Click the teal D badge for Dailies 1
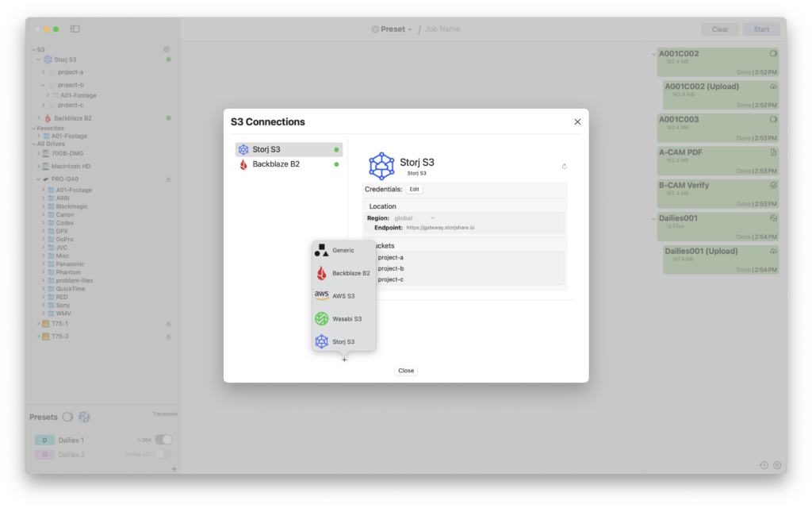Image resolution: width=812 pixels, height=508 pixels. coord(44,440)
